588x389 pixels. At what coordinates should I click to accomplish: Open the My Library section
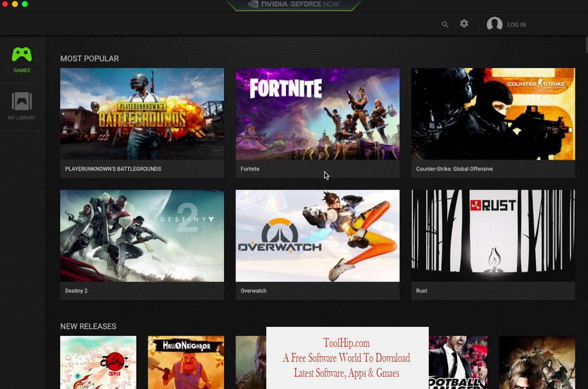22,107
